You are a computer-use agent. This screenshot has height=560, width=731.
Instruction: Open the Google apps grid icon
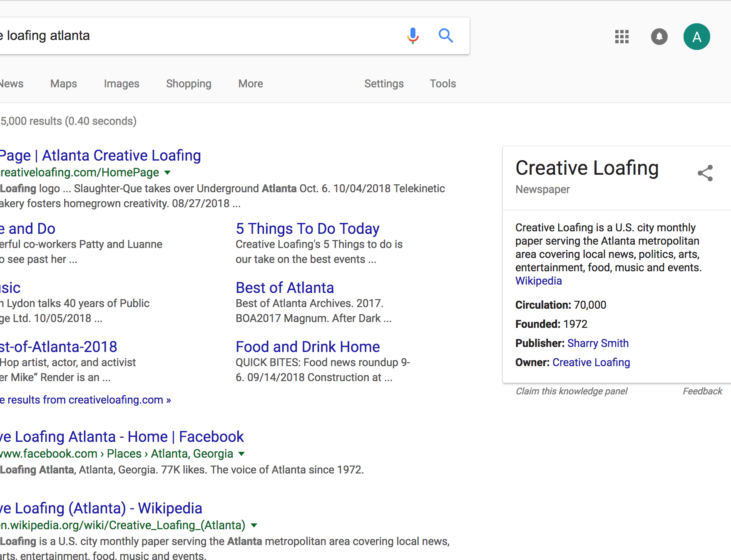click(x=622, y=37)
